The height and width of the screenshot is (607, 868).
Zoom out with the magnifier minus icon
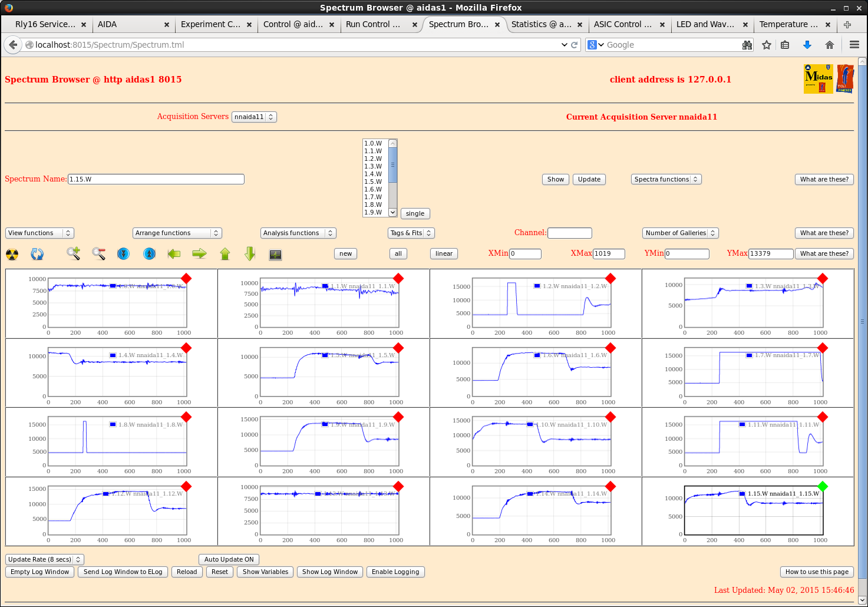98,253
